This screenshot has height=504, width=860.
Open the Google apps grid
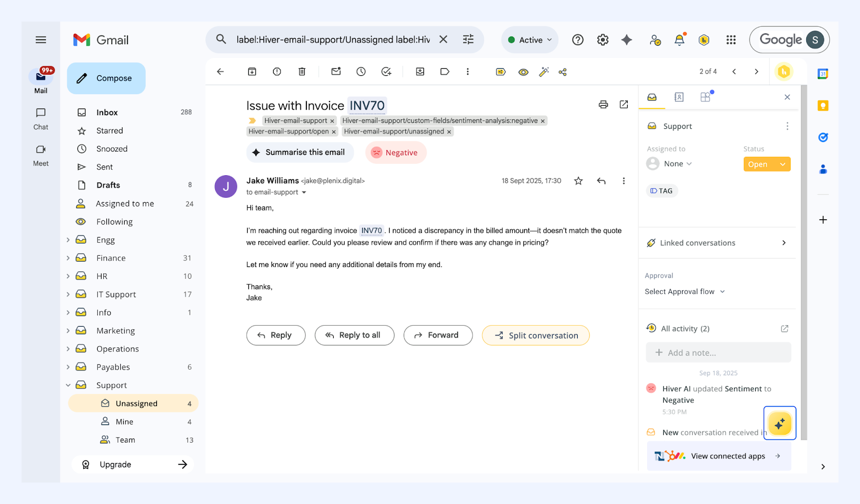tap(731, 40)
